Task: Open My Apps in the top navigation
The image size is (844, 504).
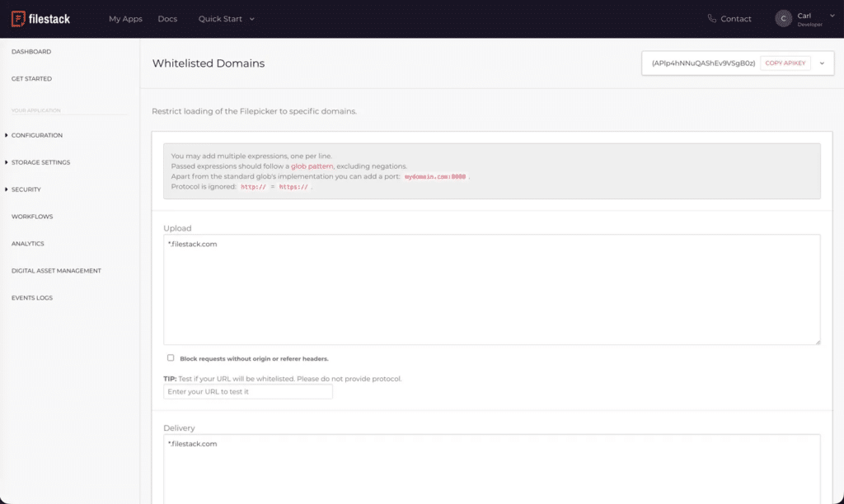Action: point(125,19)
